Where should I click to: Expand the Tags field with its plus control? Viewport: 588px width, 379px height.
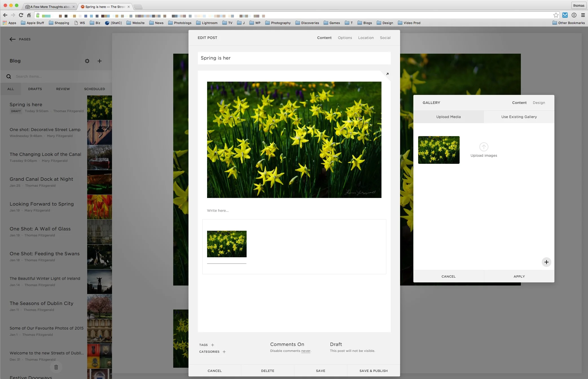point(213,345)
